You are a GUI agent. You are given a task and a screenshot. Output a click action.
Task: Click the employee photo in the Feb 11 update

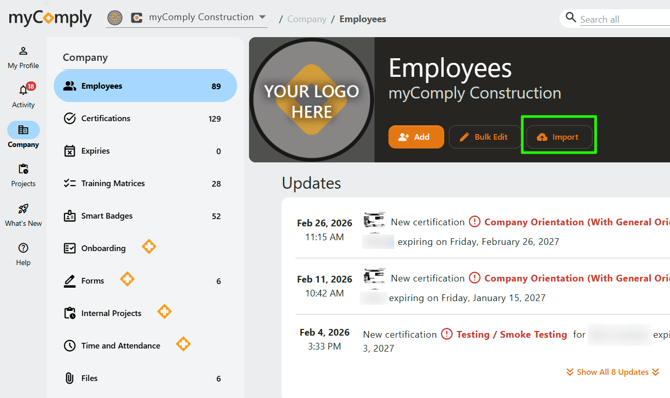coord(374,276)
